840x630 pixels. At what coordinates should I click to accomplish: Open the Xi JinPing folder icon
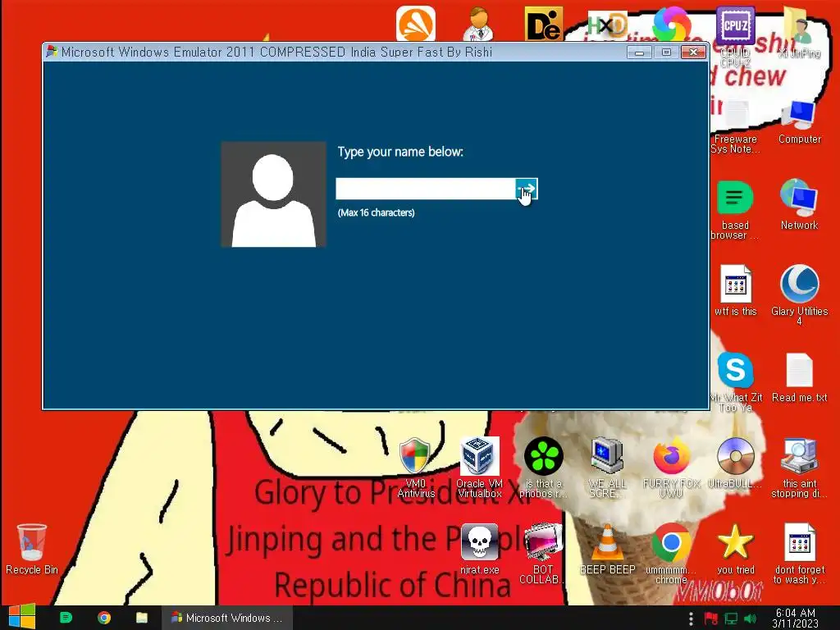pos(799,33)
